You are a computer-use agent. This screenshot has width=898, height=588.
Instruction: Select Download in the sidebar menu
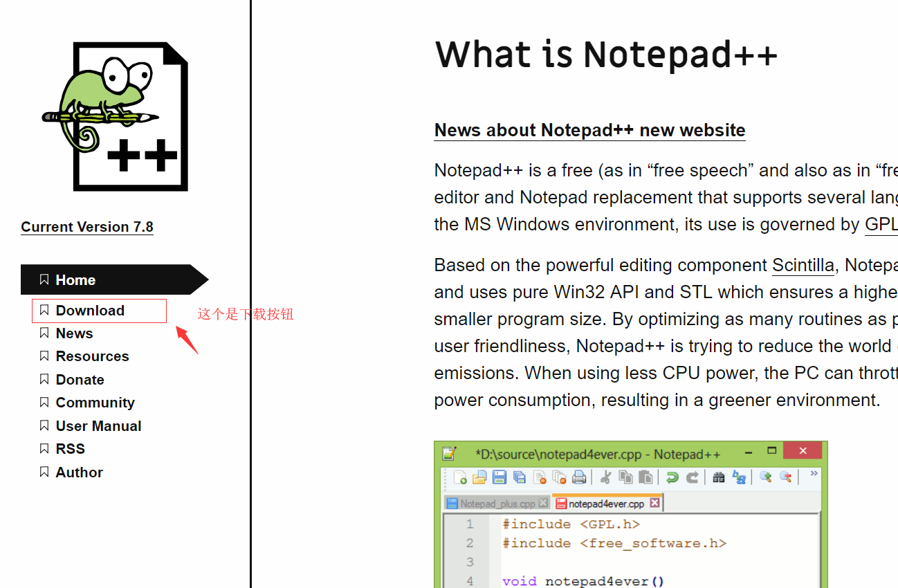pos(89,310)
